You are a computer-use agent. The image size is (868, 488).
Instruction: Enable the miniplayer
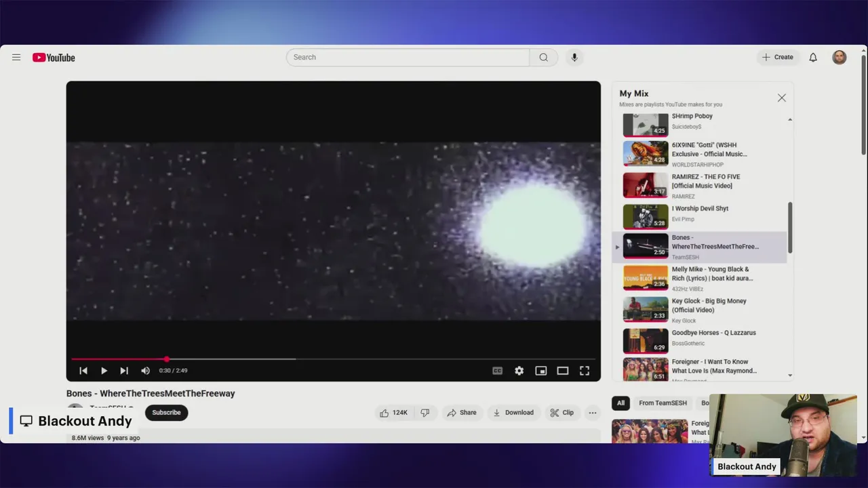pos(540,371)
